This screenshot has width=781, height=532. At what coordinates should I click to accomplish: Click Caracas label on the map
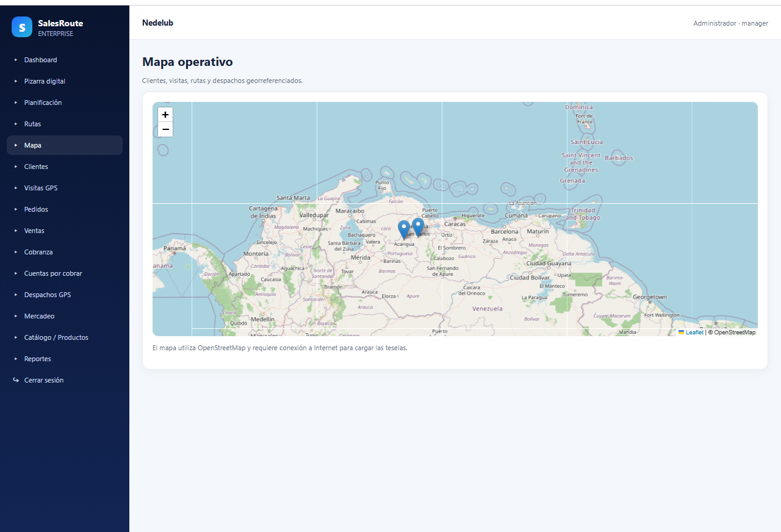click(x=455, y=224)
